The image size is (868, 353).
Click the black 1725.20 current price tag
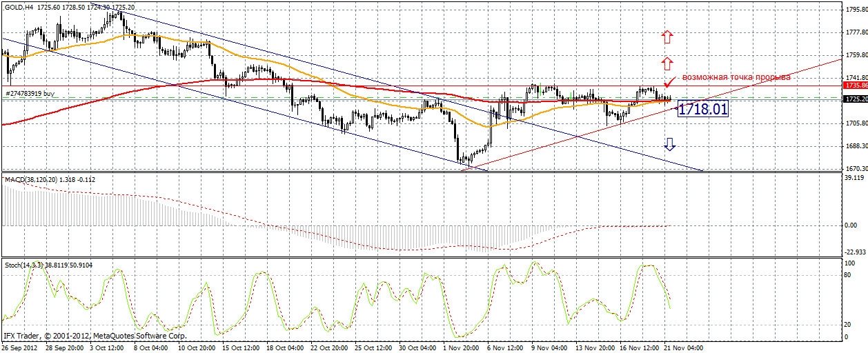(x=856, y=99)
